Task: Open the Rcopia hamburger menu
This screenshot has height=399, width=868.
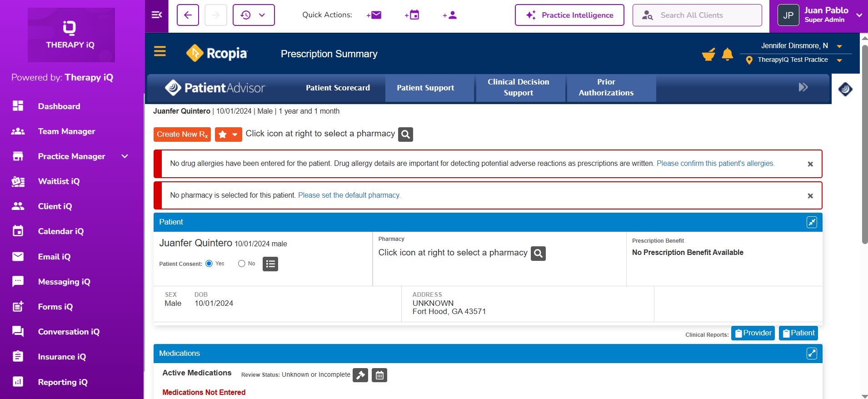Action: coord(160,51)
